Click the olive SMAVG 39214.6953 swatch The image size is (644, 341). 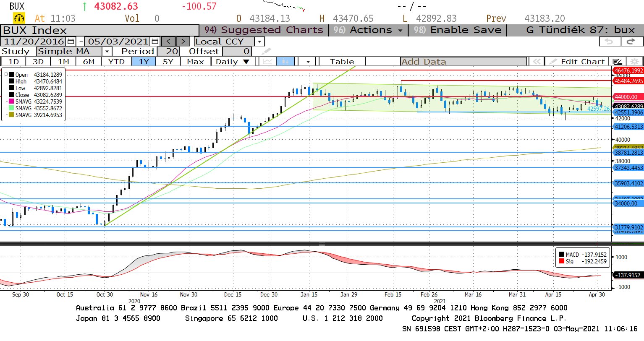[11, 115]
